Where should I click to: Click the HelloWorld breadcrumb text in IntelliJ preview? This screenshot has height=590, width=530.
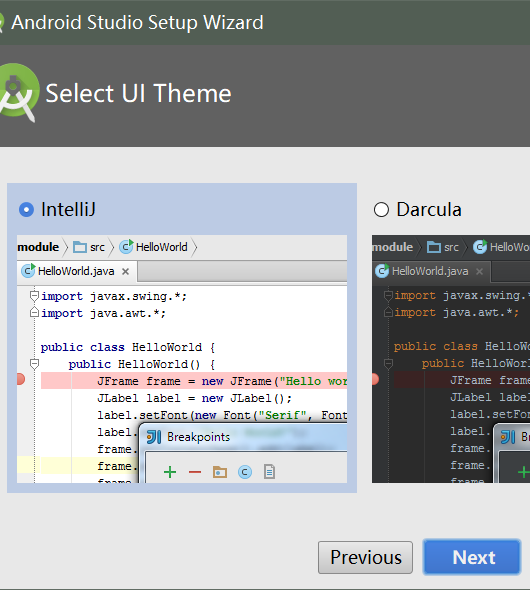coord(162,247)
